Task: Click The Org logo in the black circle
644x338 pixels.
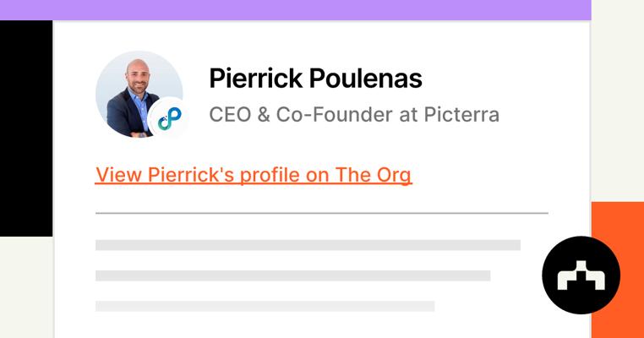Action: click(581, 275)
